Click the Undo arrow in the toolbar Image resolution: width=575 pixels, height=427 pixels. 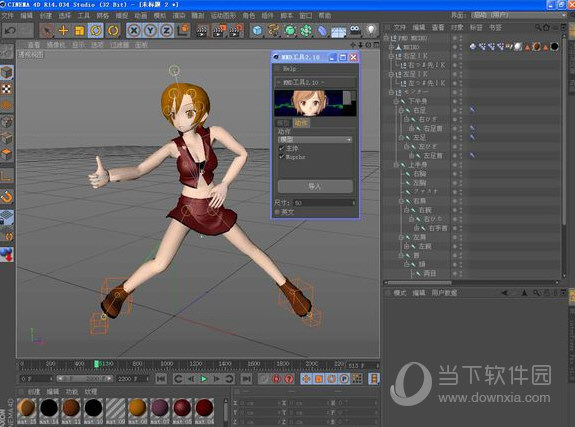point(10,30)
